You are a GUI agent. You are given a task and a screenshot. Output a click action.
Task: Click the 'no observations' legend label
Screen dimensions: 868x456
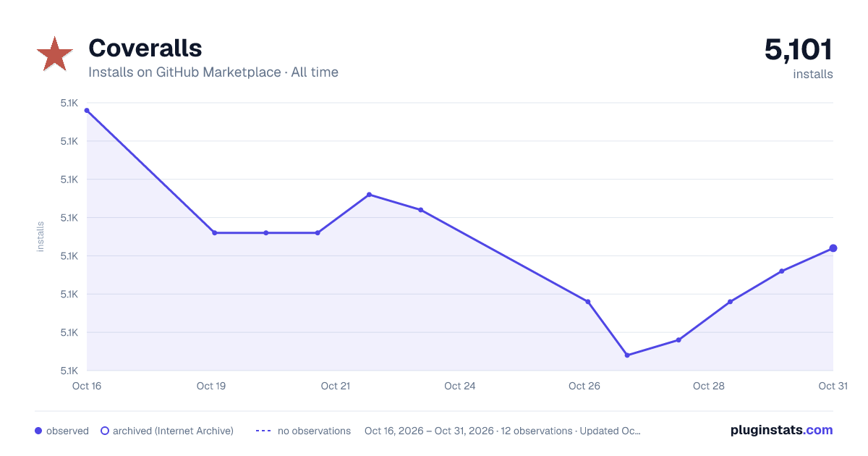coord(314,431)
